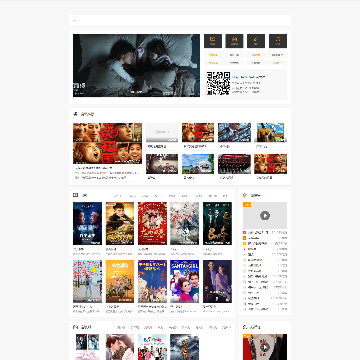Select the third dark category tile icon

[x=256, y=41]
